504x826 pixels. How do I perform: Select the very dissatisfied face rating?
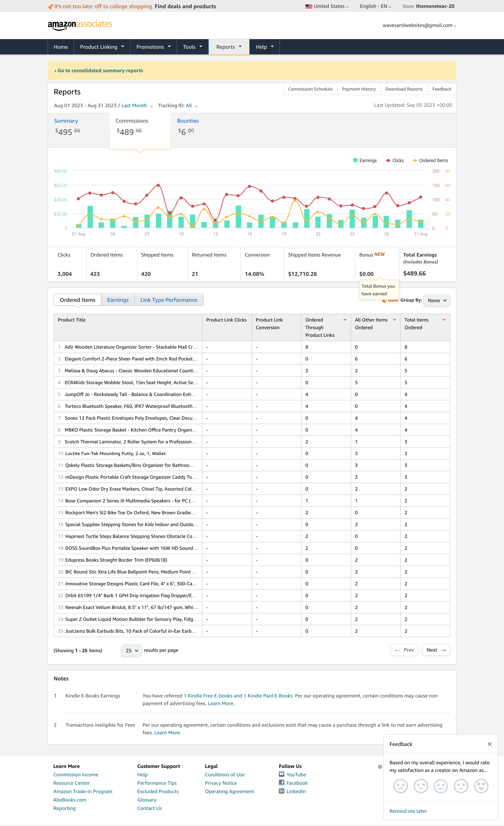(x=400, y=786)
